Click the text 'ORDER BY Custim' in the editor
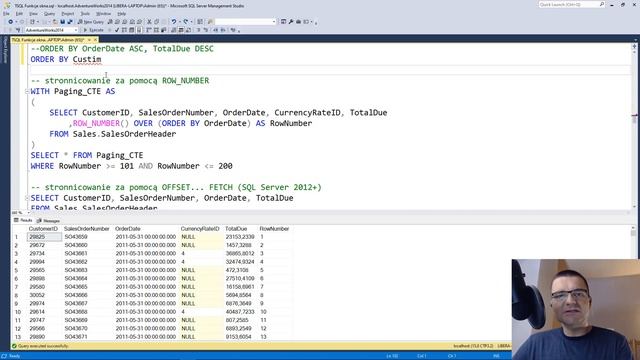The image size is (640, 360). pos(66,60)
